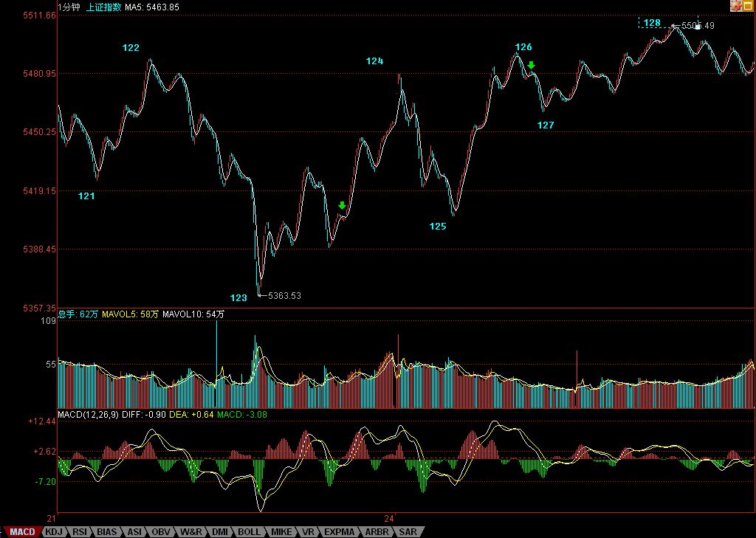Click the 1分钟 period label
This screenshot has height=538, width=756.
coord(69,7)
